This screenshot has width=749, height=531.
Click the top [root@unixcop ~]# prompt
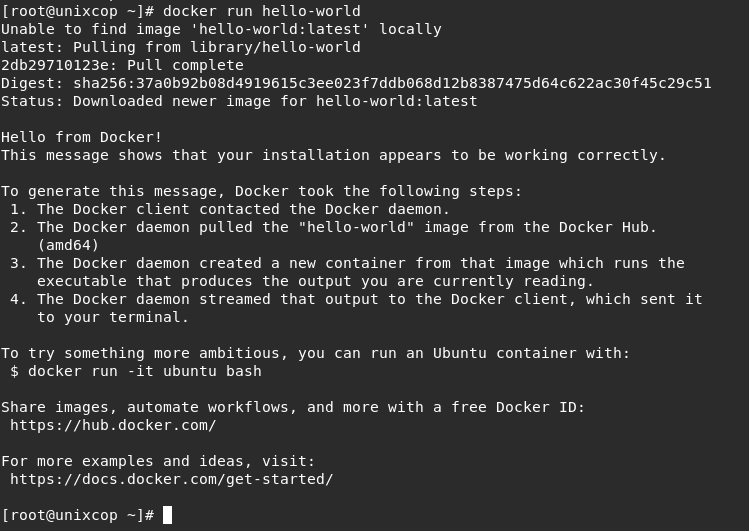[x=78, y=11]
